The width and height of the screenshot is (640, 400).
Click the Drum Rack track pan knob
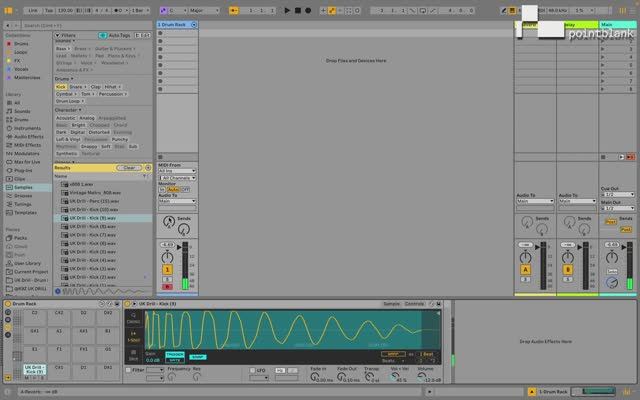167,258
